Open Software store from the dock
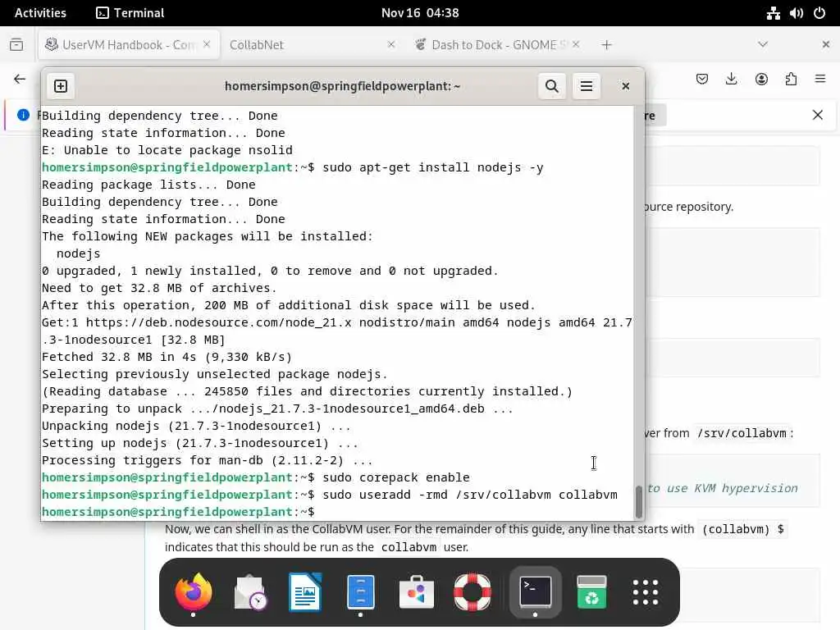This screenshot has height=630, width=840. (416, 591)
